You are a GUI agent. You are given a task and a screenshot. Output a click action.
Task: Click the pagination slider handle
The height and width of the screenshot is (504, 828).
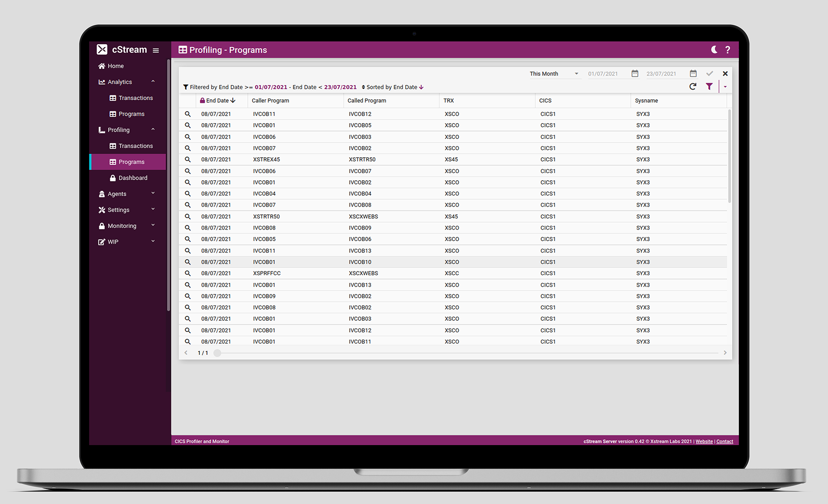(x=217, y=353)
